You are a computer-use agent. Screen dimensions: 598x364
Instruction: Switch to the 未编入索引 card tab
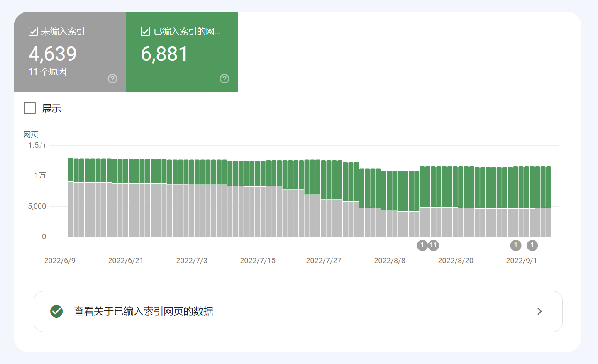[x=69, y=51]
